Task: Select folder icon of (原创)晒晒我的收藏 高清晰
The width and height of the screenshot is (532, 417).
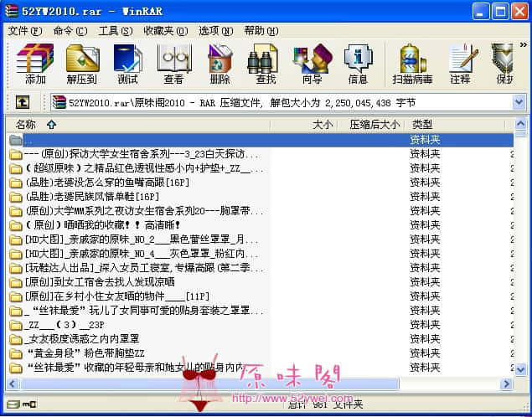Action: pos(16,225)
